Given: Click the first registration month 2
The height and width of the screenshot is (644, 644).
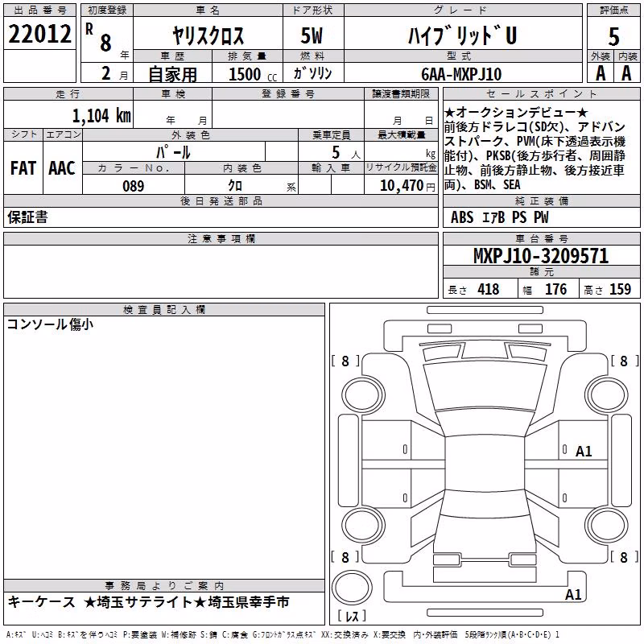Looking at the screenshot, I should tap(106, 73).
